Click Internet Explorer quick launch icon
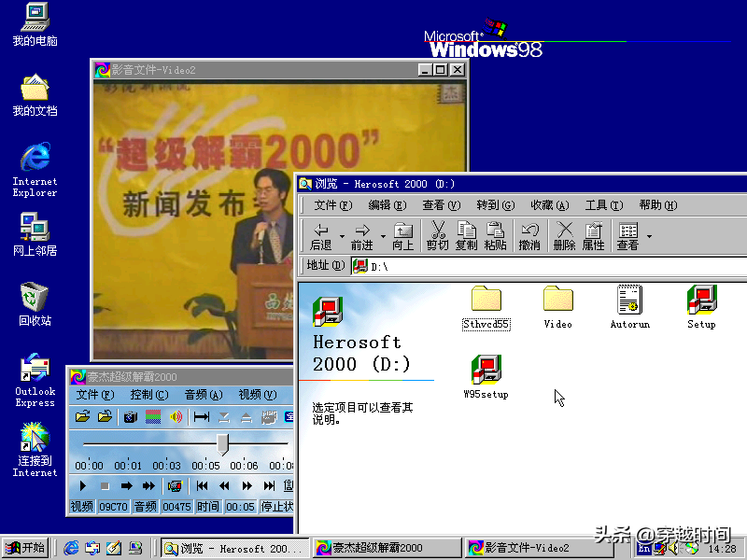This screenshot has height=560, width=747. [71, 548]
